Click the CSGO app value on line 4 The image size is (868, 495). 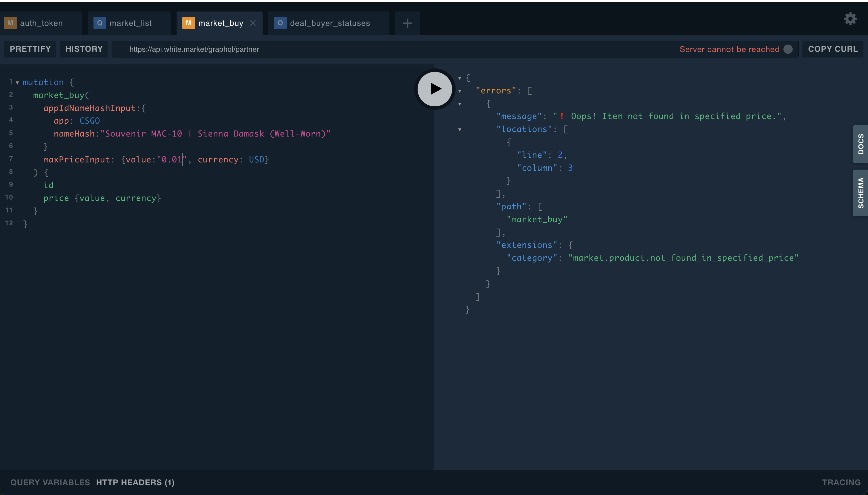coord(89,121)
